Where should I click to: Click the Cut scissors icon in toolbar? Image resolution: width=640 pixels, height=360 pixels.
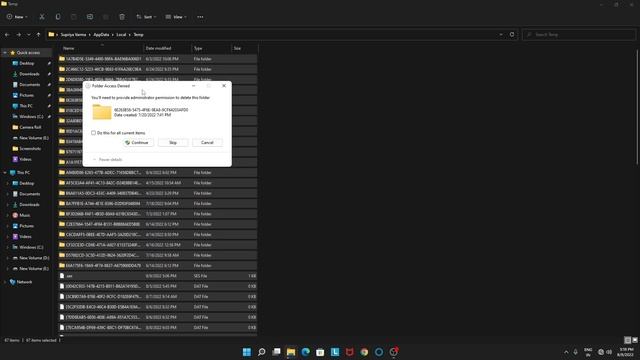click(x=42, y=17)
